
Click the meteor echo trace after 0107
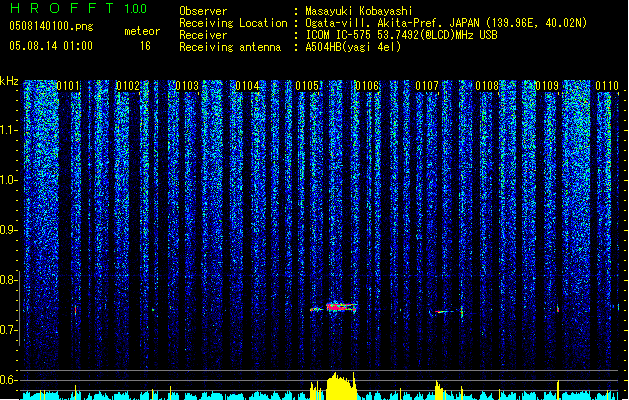pyautogui.click(x=446, y=311)
